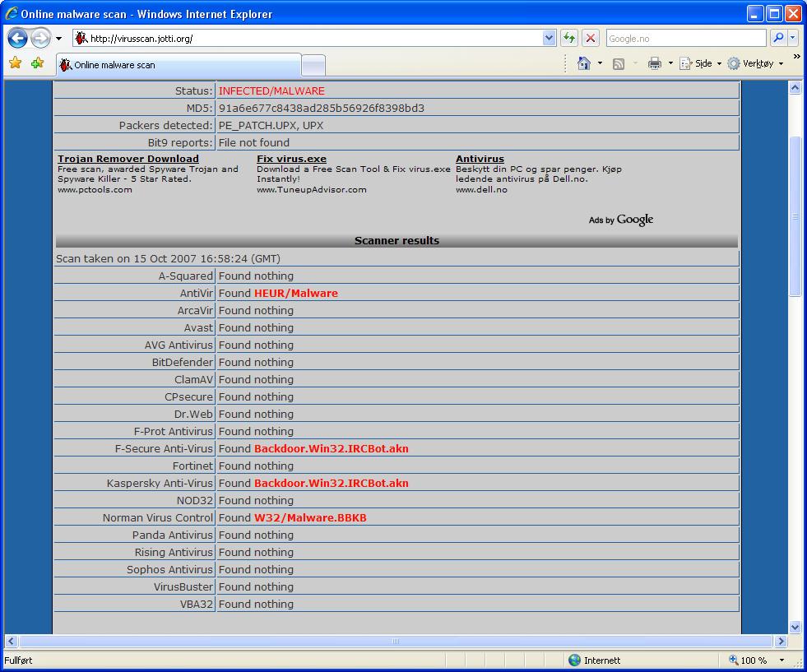This screenshot has width=807, height=672.
Task: Click the NOD32 scanner name
Action: pyautogui.click(x=194, y=501)
